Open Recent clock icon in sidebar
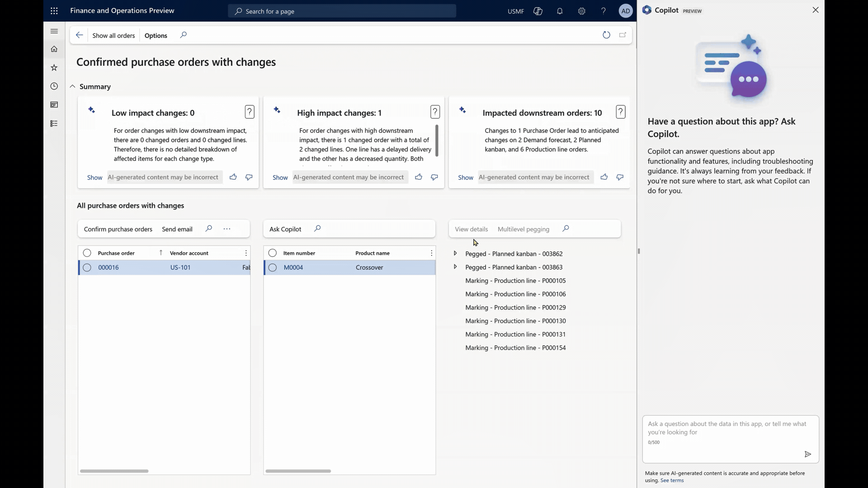This screenshot has width=868, height=488. [54, 86]
